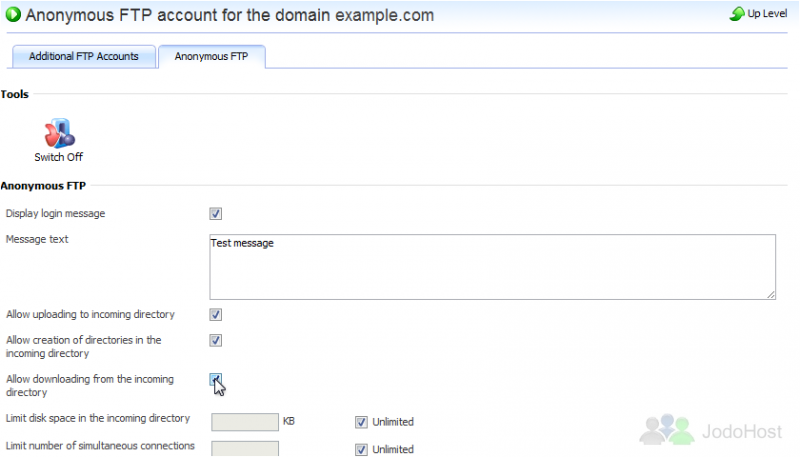Click the JodoHost watermark text
The width and height of the screenshot is (800, 457).
[742, 431]
